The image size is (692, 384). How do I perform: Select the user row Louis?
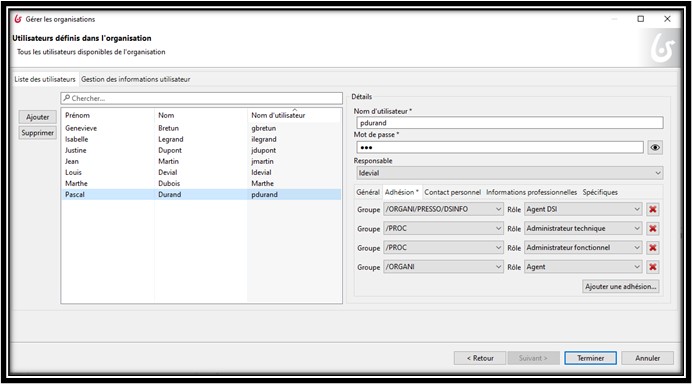[x=201, y=172]
